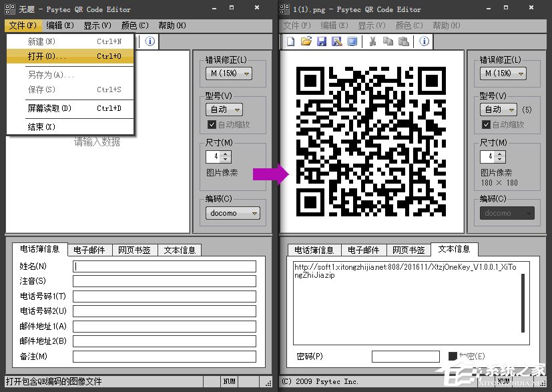
Task: Uncheck 自动缩放 in left window
Action: tap(212, 124)
